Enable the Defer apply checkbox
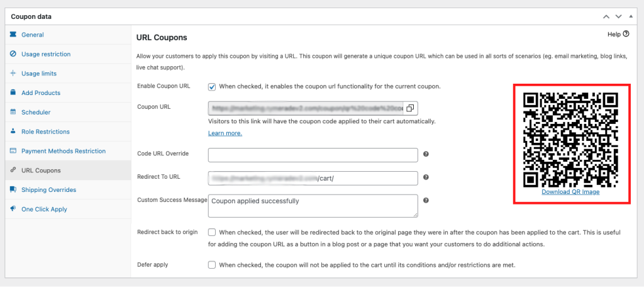This screenshot has width=644, height=287. (x=212, y=265)
